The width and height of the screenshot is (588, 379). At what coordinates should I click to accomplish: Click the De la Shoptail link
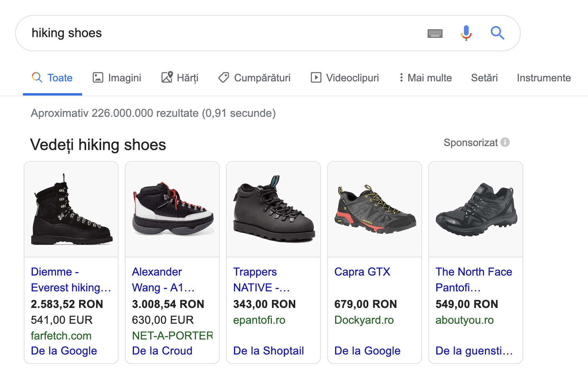pyautogui.click(x=269, y=351)
